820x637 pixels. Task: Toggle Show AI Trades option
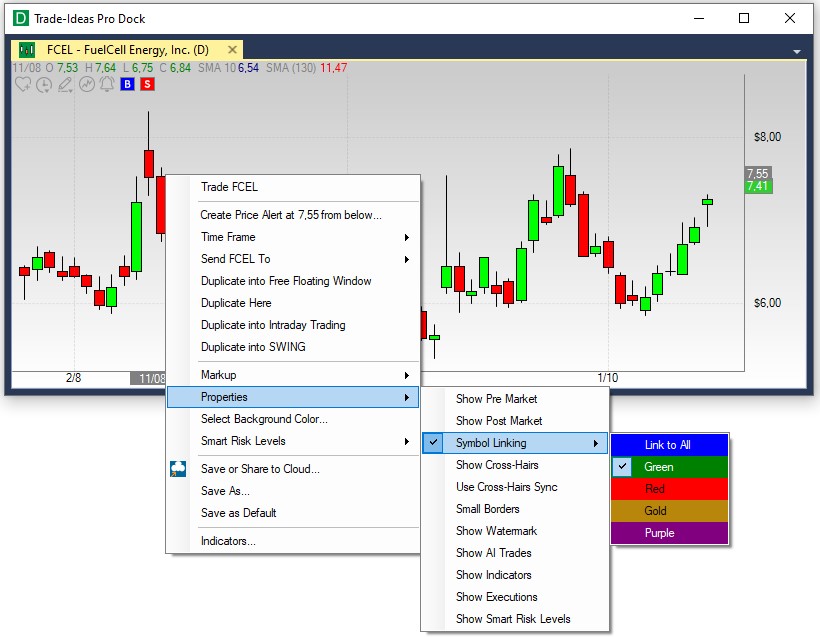click(x=515, y=553)
